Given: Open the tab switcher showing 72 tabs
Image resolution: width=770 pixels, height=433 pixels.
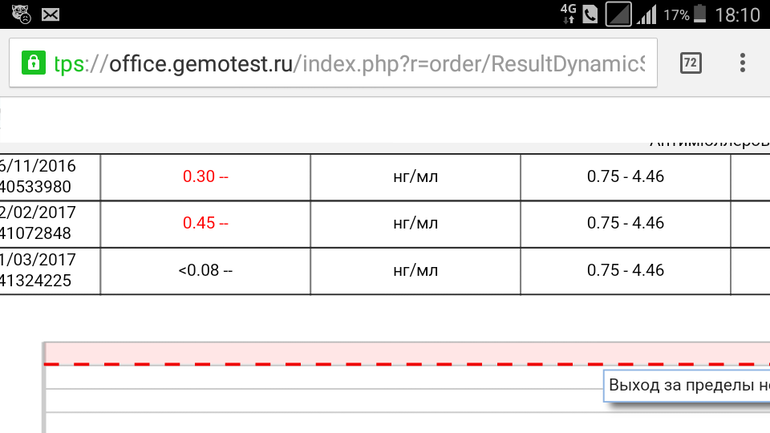Looking at the screenshot, I should 690,63.
